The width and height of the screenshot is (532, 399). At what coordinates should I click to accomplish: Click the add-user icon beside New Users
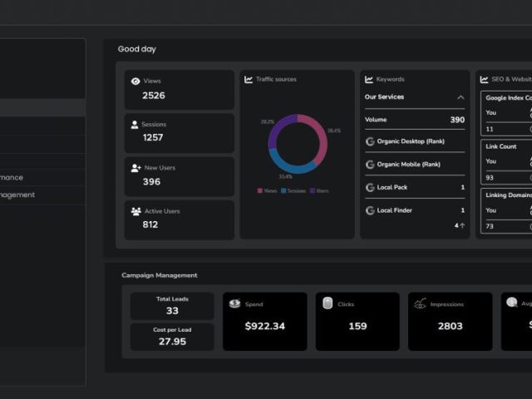pos(135,168)
